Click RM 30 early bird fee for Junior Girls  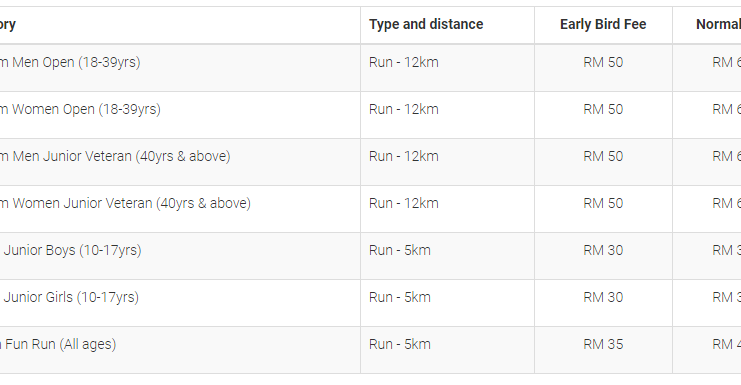[x=603, y=297]
